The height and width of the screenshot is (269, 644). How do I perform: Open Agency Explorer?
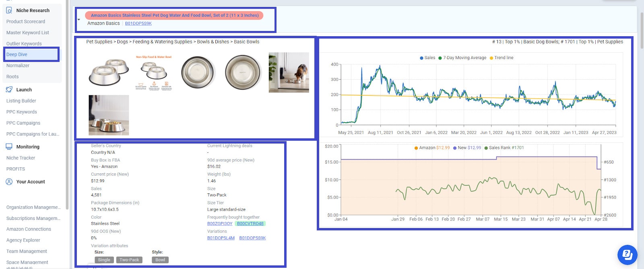pyautogui.click(x=23, y=240)
